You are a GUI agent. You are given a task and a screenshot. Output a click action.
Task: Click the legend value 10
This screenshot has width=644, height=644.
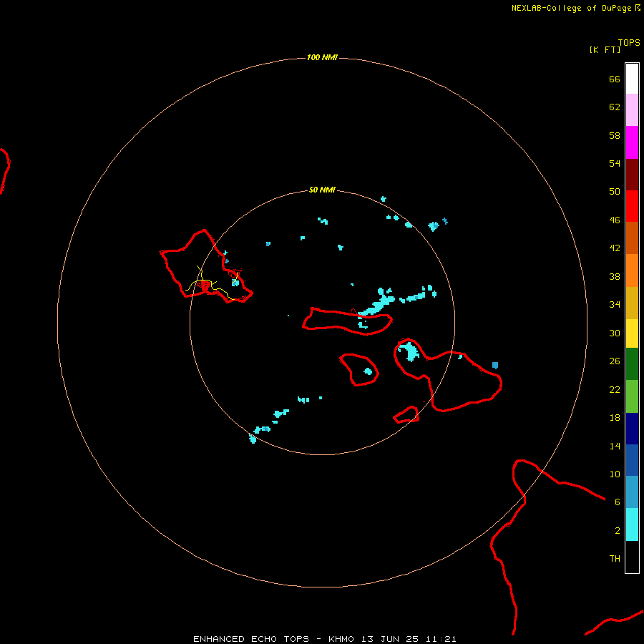[615, 474]
